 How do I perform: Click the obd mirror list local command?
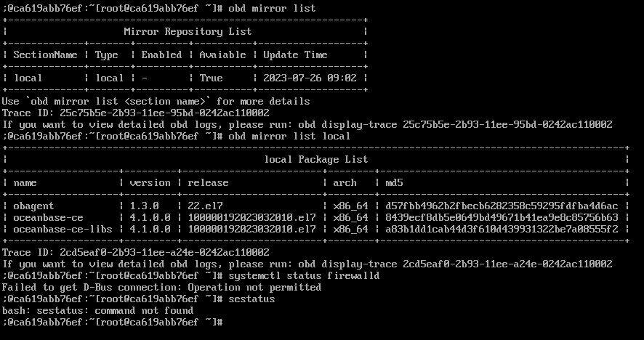click(x=289, y=137)
